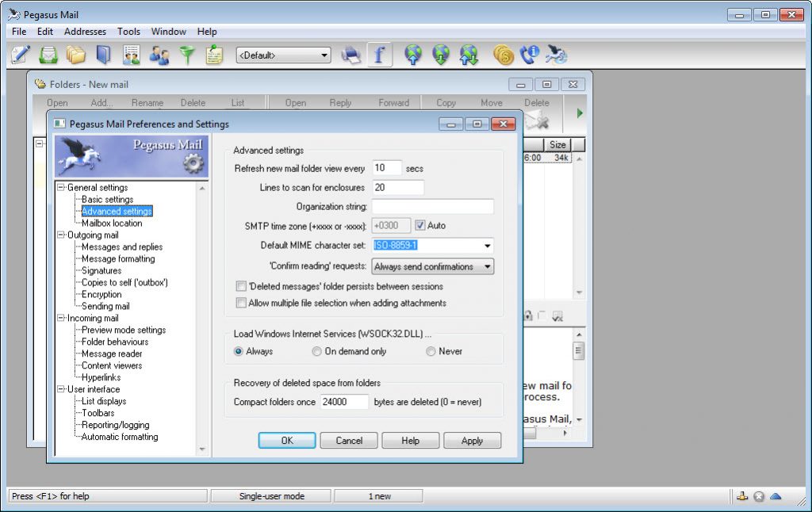Select the Always radio button for WSOCK32.DLL
The image size is (812, 512).
point(238,351)
